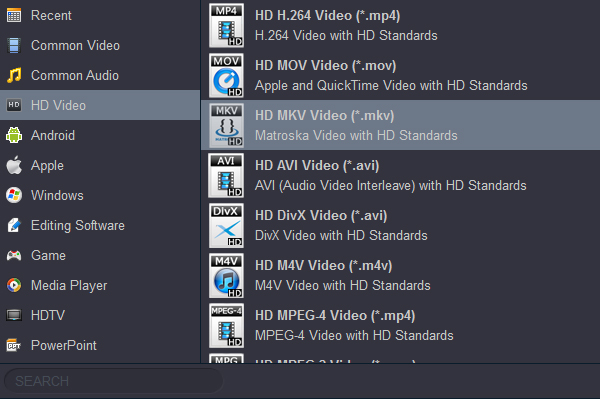Select the HD Video category
The width and height of the screenshot is (600, 399).
pyautogui.click(x=100, y=105)
